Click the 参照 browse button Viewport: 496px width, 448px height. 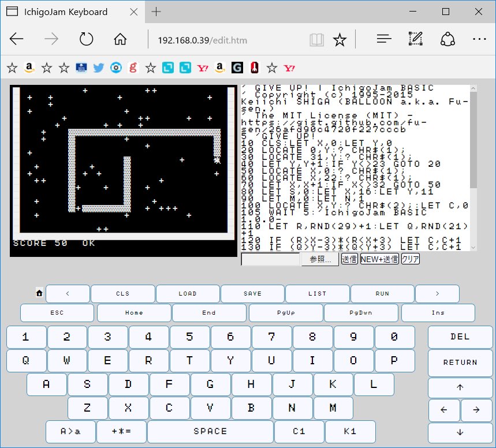click(x=320, y=259)
